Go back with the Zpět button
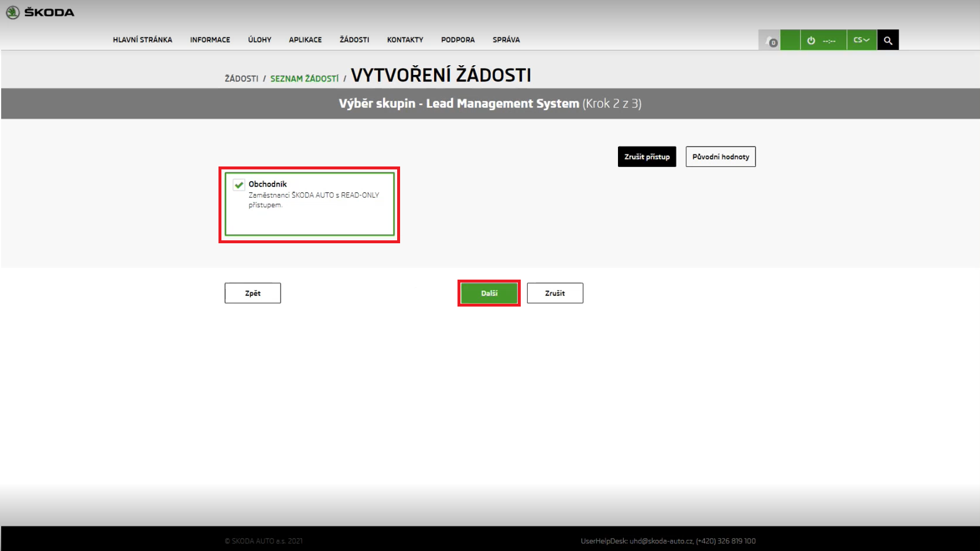The width and height of the screenshot is (980, 551). coord(252,293)
